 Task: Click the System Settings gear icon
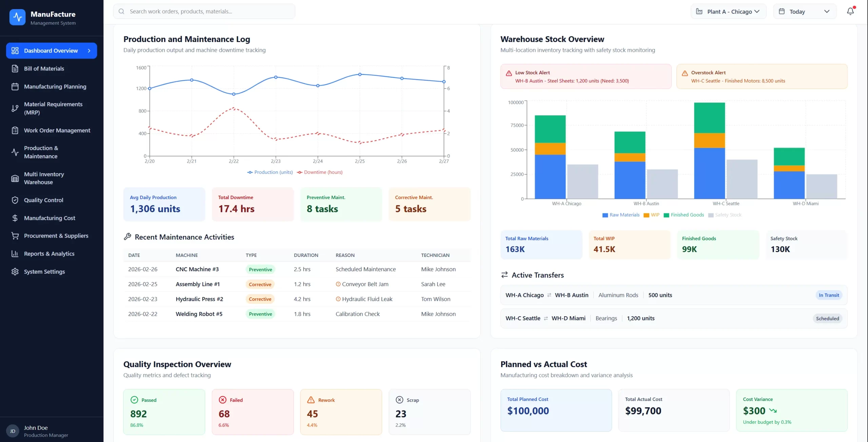coord(15,272)
